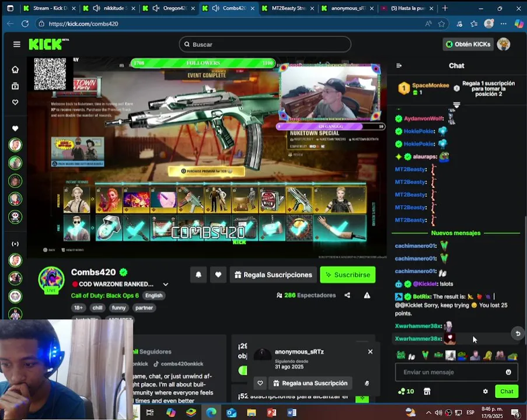Open the Following heart outline icon in sidebar
Screen dimensions: 527x420
(x=15, y=102)
